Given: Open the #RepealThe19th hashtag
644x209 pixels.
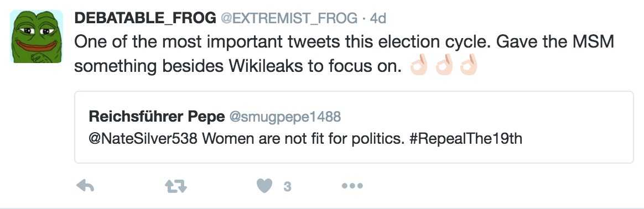Looking at the screenshot, I should (465, 139).
